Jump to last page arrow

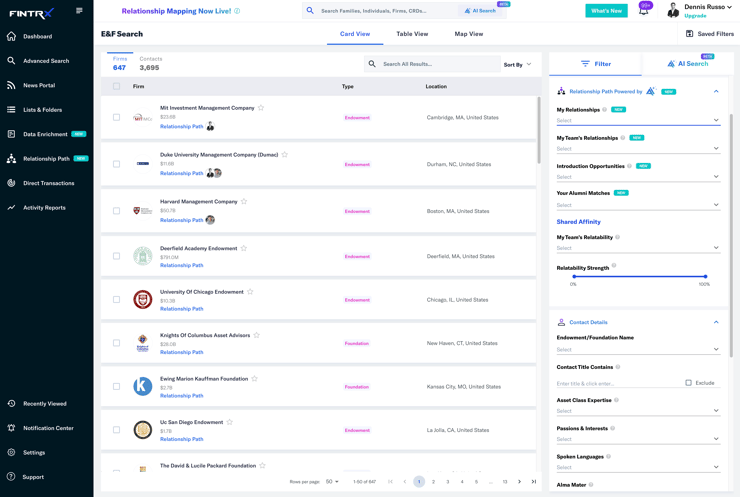click(x=534, y=481)
